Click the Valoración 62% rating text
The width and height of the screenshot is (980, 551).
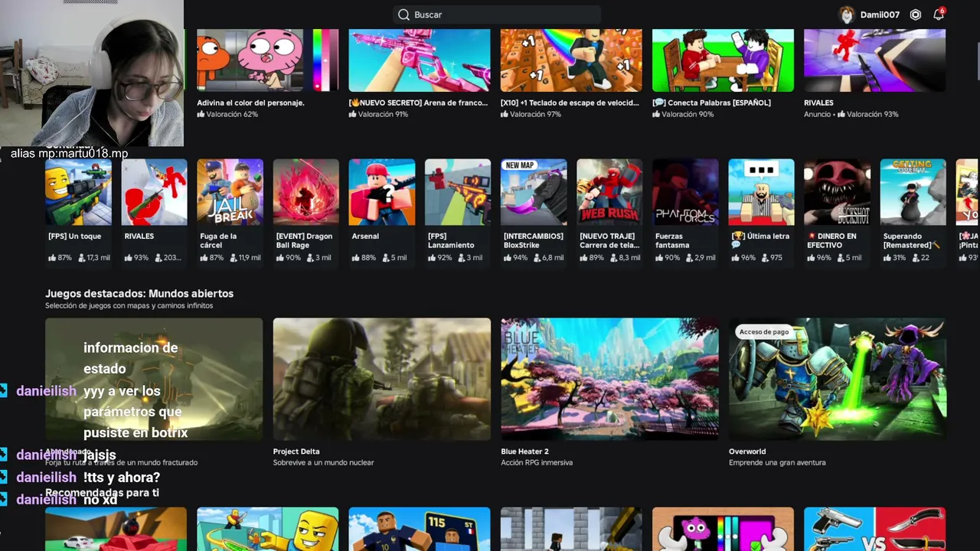(x=232, y=114)
